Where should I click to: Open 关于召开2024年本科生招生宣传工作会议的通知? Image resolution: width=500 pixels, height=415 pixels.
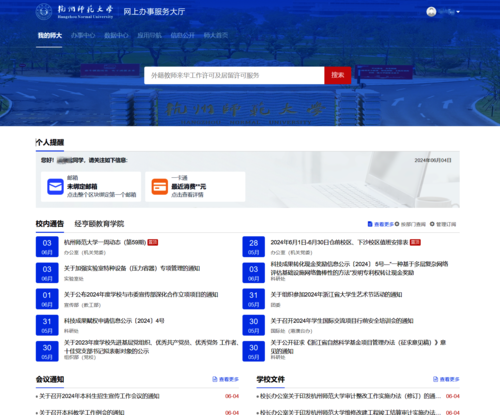[99, 396]
